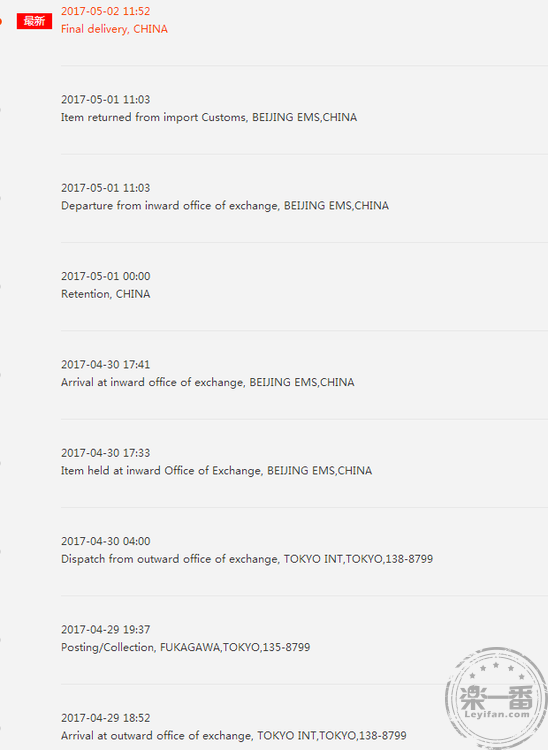
Task: Click Arrival at outward office of exchange entry
Action: click(x=234, y=736)
